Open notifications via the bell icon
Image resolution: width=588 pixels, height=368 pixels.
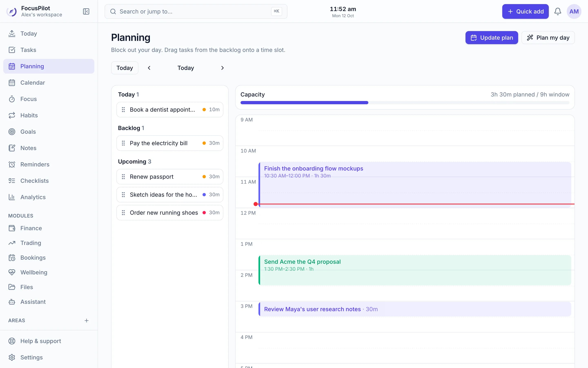click(x=558, y=11)
